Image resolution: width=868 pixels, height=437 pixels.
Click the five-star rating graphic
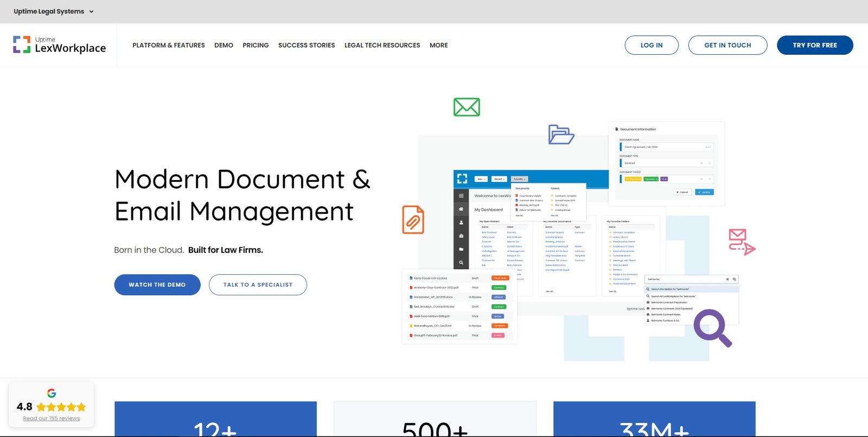pyautogui.click(x=61, y=407)
